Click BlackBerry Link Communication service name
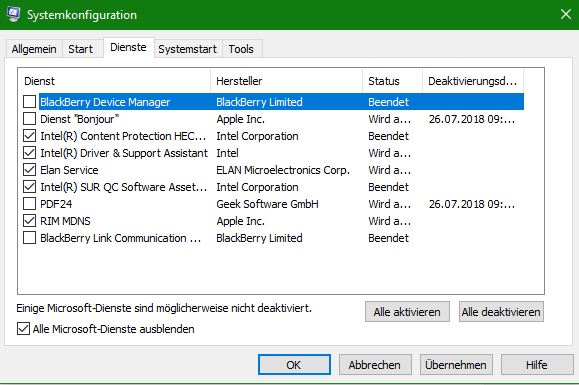The height and width of the screenshot is (385, 579). (121, 238)
